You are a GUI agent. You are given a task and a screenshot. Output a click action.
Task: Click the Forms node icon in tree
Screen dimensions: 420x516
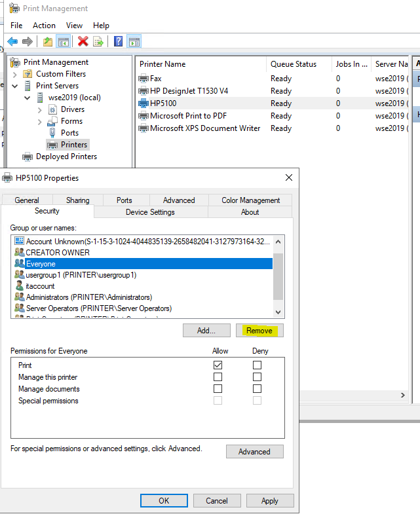(52, 121)
